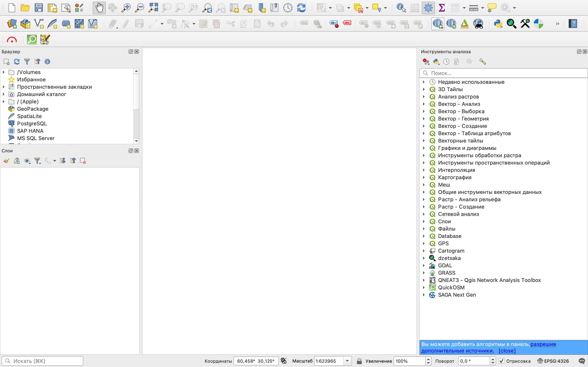Toggle the Processing Toolbox gear button

[x=428, y=8]
